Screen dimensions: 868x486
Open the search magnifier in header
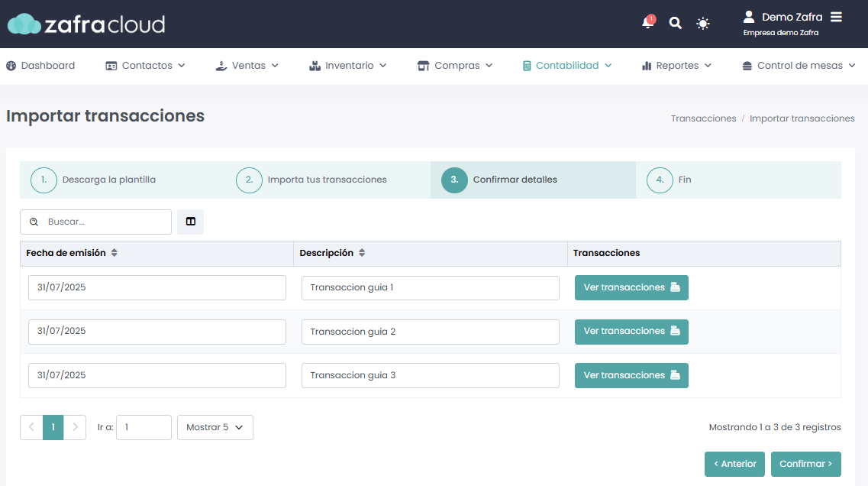pyautogui.click(x=675, y=23)
